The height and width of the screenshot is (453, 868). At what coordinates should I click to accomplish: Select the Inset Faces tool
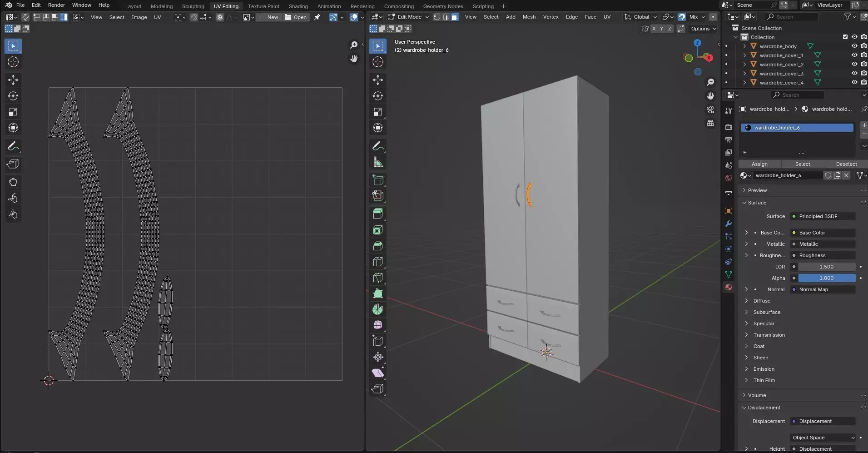pyautogui.click(x=378, y=230)
